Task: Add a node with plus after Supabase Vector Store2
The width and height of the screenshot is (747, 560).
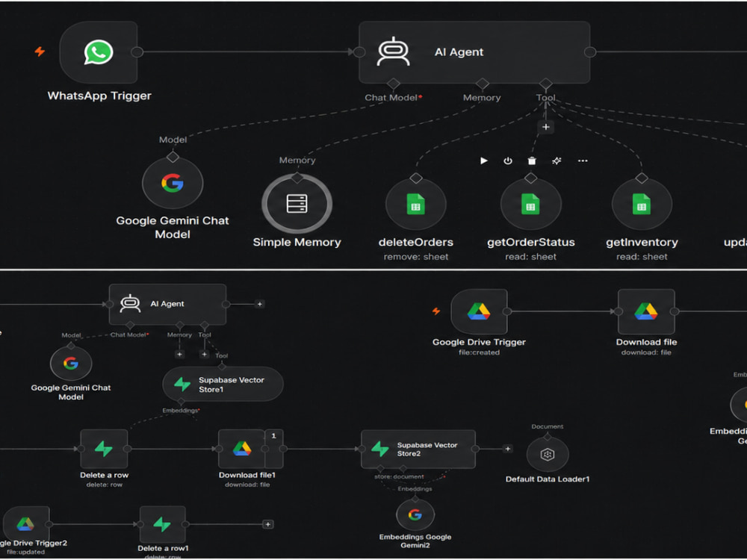Action: tap(508, 449)
